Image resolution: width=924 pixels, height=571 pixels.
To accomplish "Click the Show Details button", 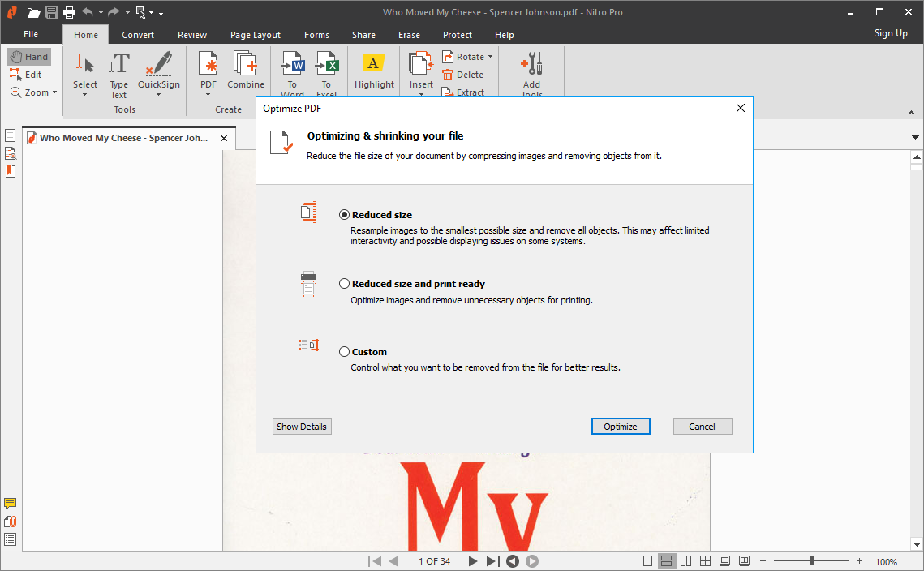I will click(302, 426).
